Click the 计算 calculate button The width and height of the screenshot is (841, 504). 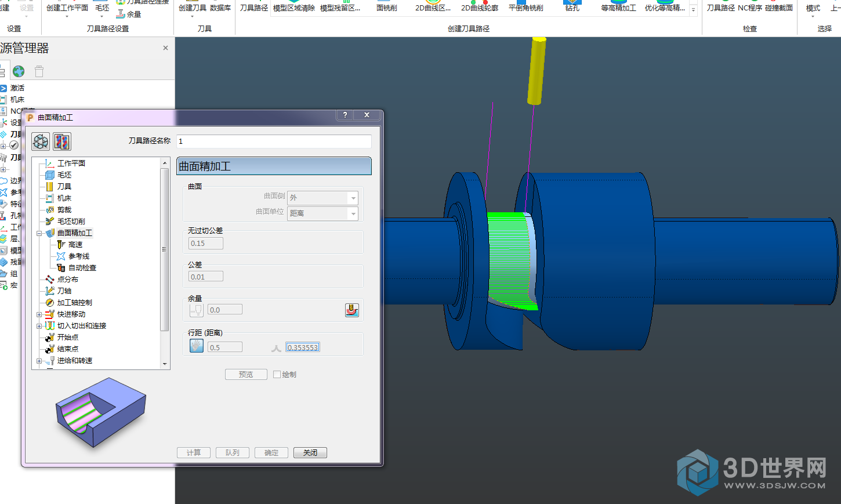click(x=194, y=453)
